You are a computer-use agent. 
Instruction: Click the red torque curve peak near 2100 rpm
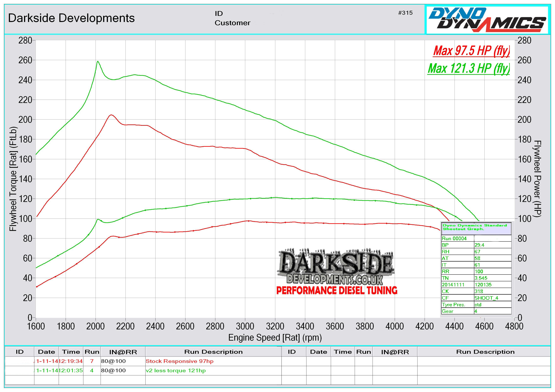point(111,115)
